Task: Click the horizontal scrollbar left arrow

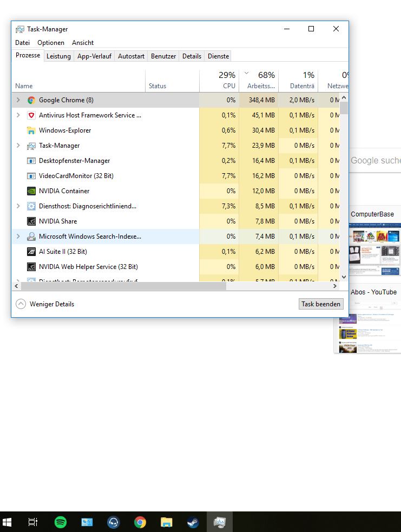Action: pyautogui.click(x=16, y=286)
